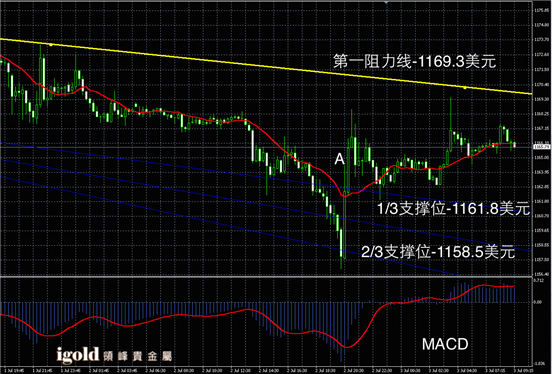This screenshot has height=374, width=552.
Task: Select the yellow resistance trendline
Action: [x=266, y=66]
